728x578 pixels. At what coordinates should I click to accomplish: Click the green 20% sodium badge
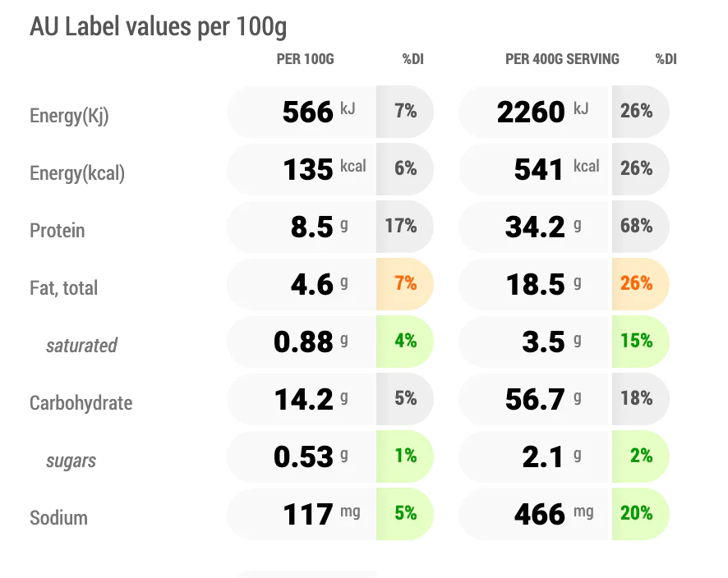pyautogui.click(x=640, y=514)
